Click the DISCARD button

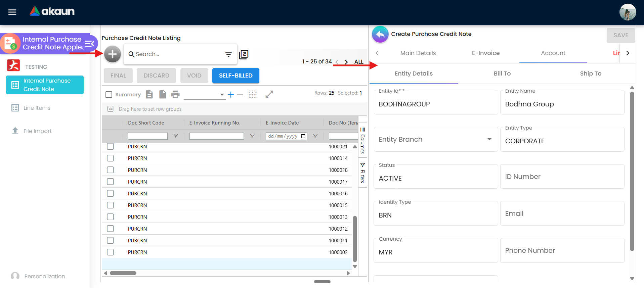(x=157, y=76)
